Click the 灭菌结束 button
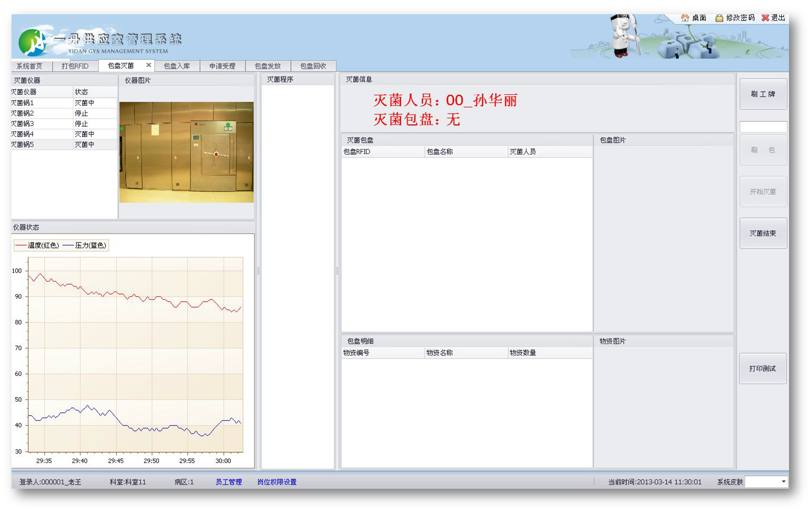The width and height of the screenshot is (812, 509). (x=763, y=233)
